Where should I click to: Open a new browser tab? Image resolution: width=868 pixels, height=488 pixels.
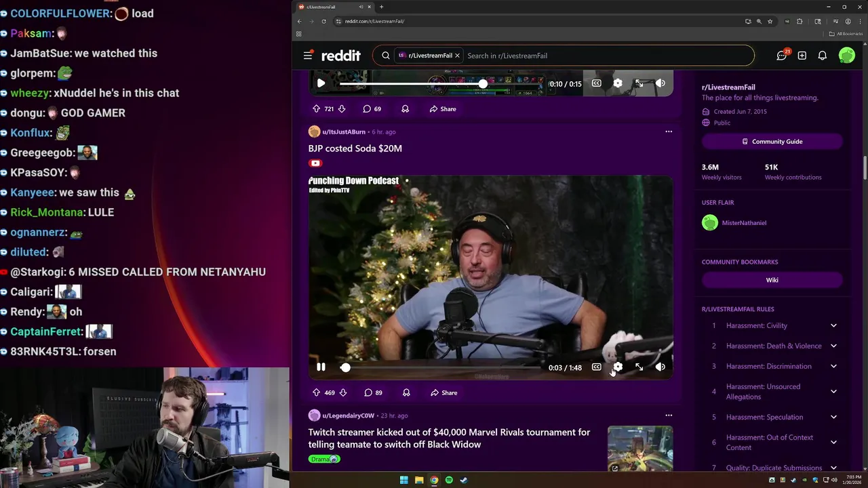tap(381, 7)
